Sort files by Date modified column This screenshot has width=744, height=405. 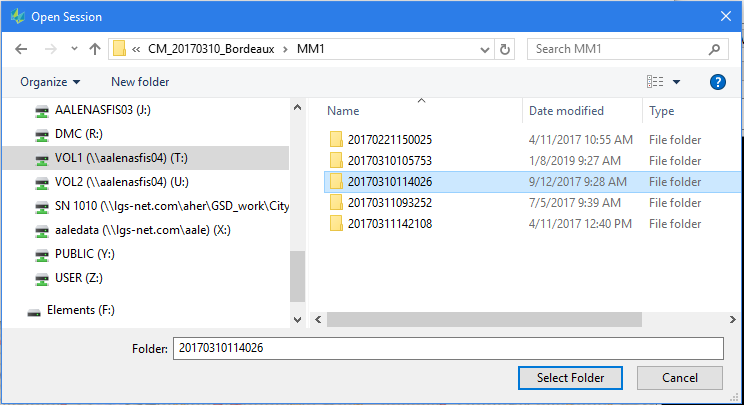click(x=566, y=111)
